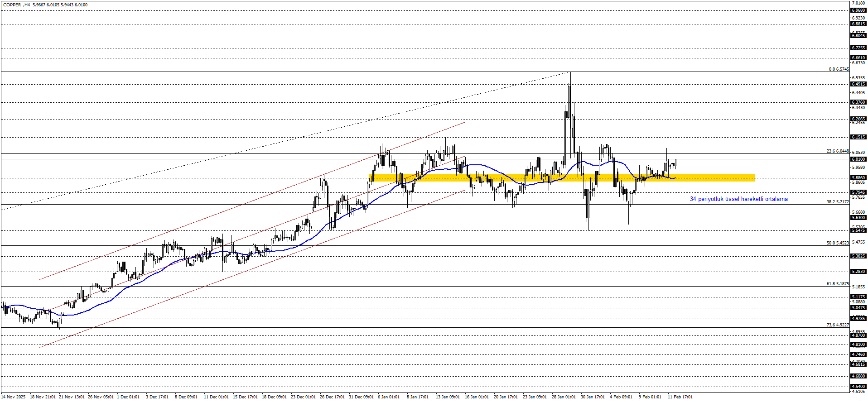Click the 5.6300 price level tag

click(858, 218)
